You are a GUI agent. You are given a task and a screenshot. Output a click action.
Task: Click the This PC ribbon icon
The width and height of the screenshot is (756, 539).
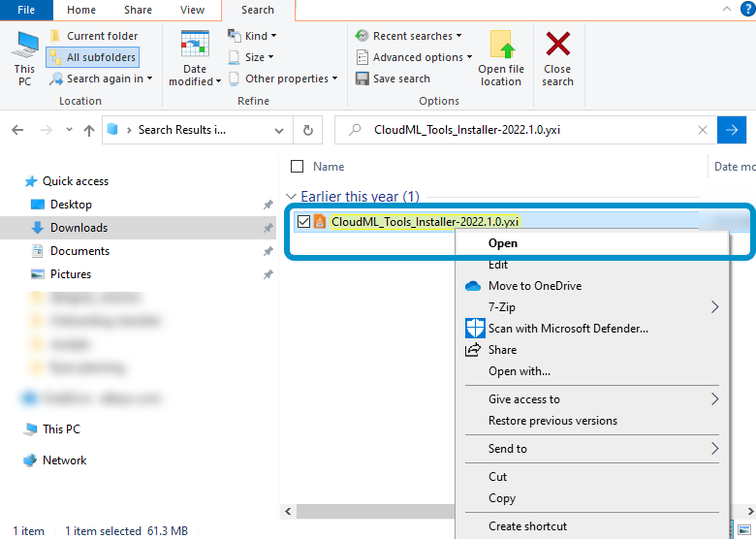(24, 59)
